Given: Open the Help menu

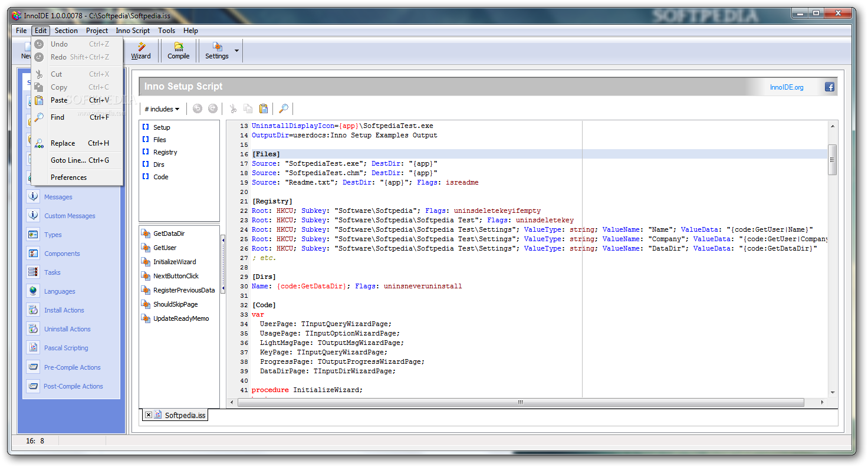Looking at the screenshot, I should [190, 31].
